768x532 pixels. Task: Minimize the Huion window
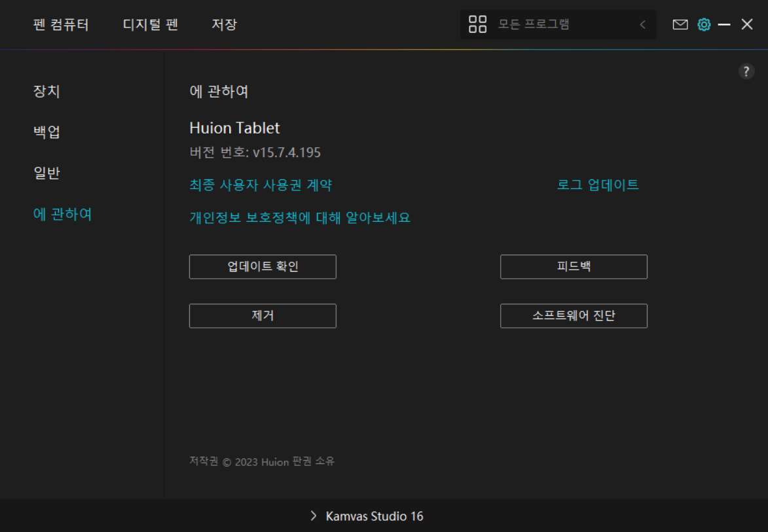(724, 25)
